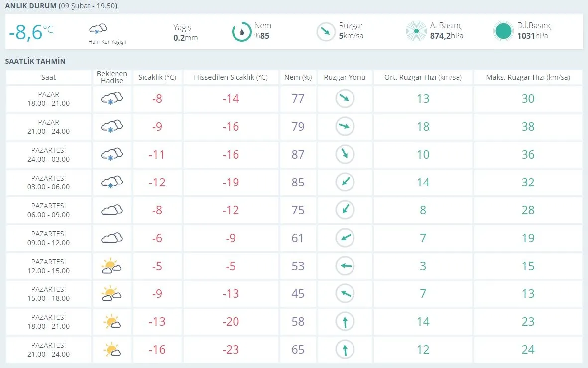Screen dimensions: 588x368
Task: Click partly sunny icon for Pazartesi 12.00 - 15.00
Action: point(112,266)
